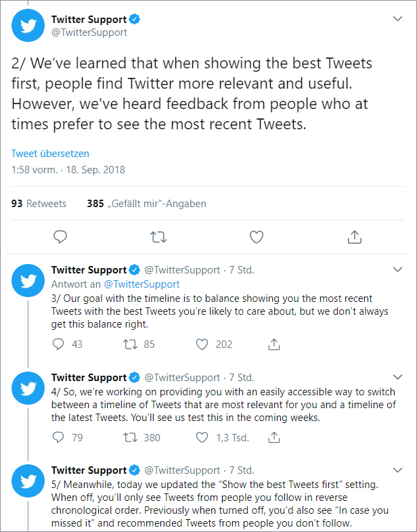Reply to the 3/ tweet with 43 replies
Screen dimensions: 417x532
[x=59, y=344]
